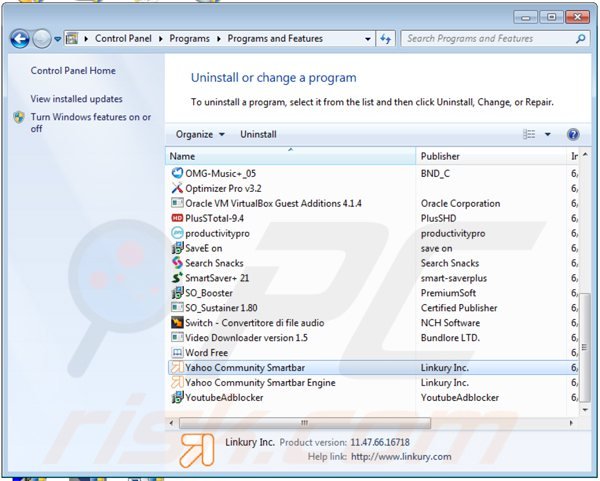Click the search magnifier icon
600x481 pixels.
tap(580, 39)
